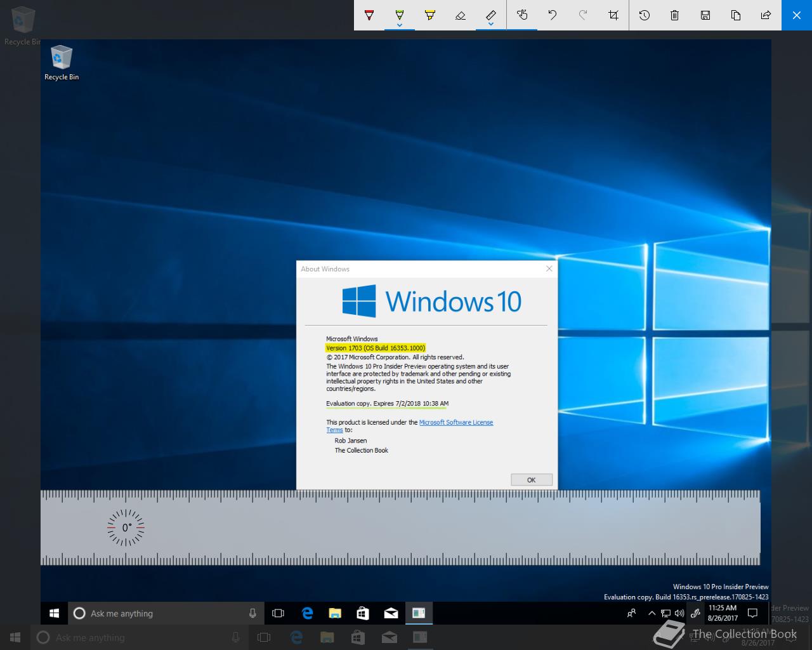This screenshot has width=812, height=650.
Task: Click the microphone in the captured search box
Action: tap(252, 613)
